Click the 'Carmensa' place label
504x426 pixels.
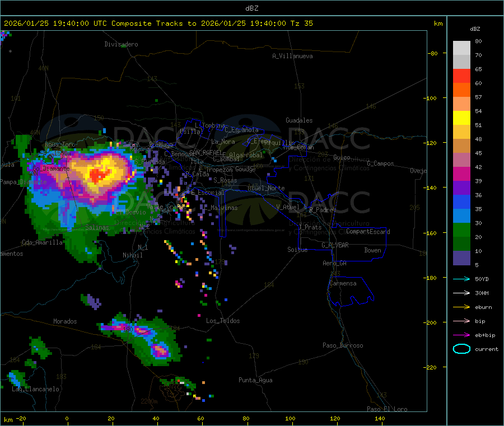tap(343, 283)
